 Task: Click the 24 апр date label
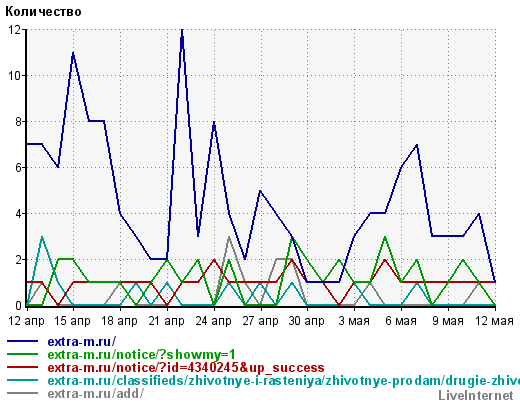[x=213, y=321]
